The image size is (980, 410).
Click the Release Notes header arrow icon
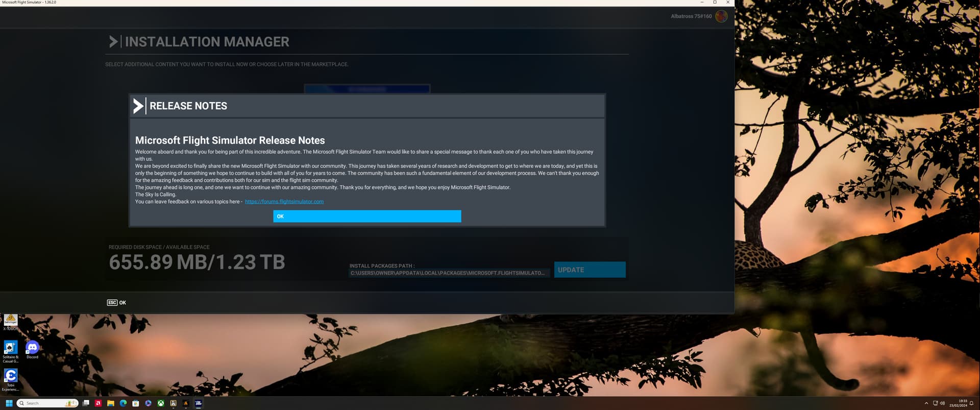click(x=138, y=106)
